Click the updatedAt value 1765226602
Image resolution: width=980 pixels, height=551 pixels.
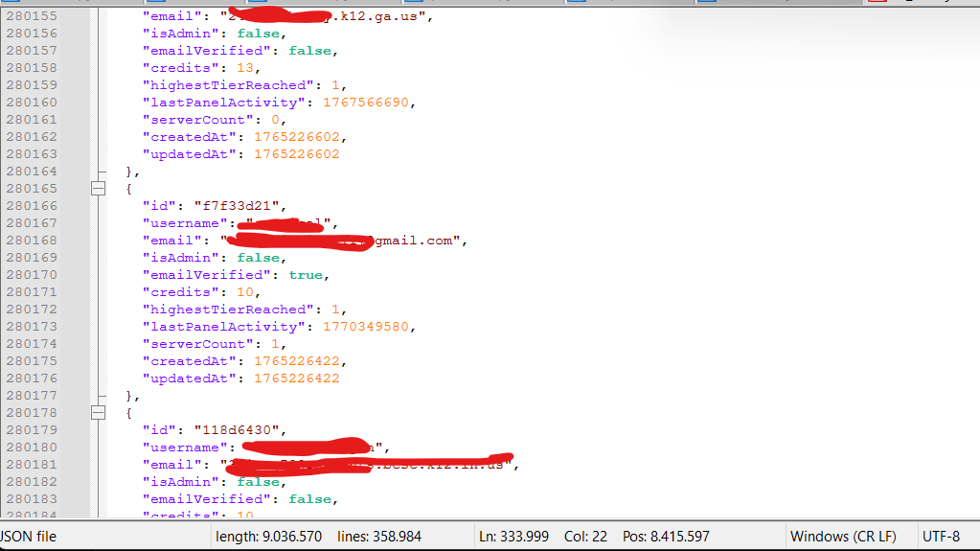click(296, 154)
